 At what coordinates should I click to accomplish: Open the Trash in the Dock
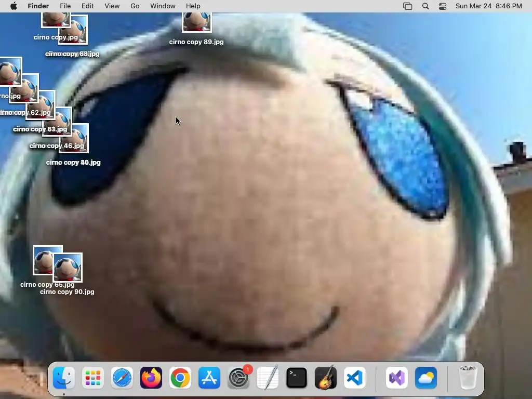pyautogui.click(x=468, y=378)
